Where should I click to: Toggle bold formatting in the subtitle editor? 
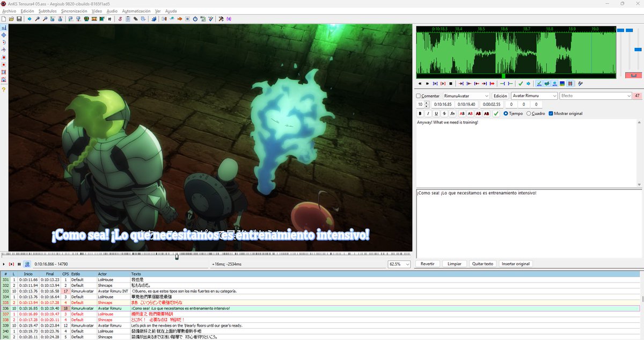420,113
